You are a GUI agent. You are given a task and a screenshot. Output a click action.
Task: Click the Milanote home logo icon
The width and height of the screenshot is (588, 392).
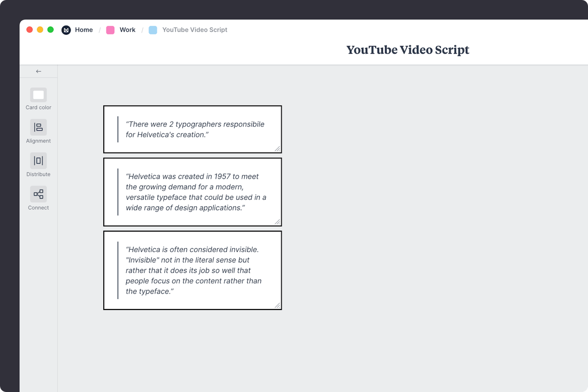click(x=66, y=30)
